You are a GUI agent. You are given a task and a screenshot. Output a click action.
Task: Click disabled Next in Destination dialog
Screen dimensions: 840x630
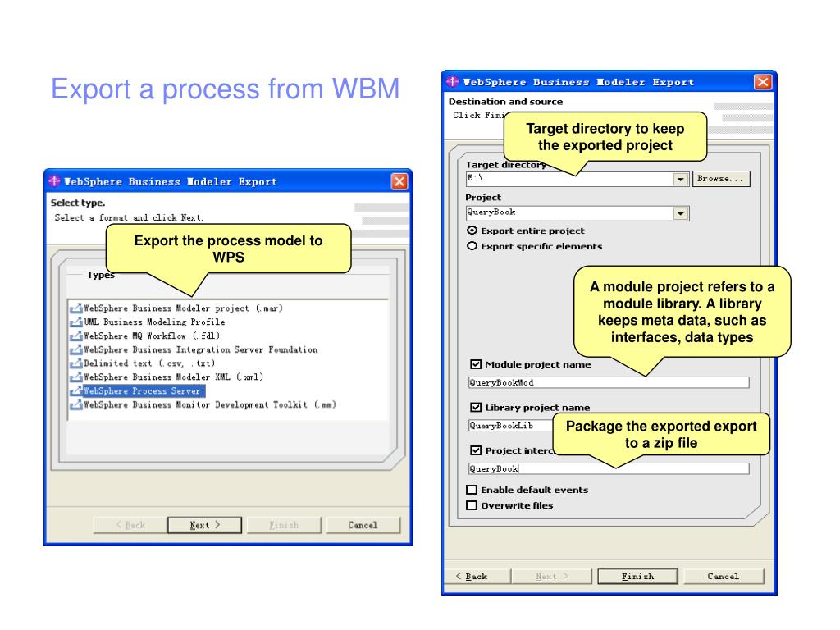pyautogui.click(x=551, y=577)
